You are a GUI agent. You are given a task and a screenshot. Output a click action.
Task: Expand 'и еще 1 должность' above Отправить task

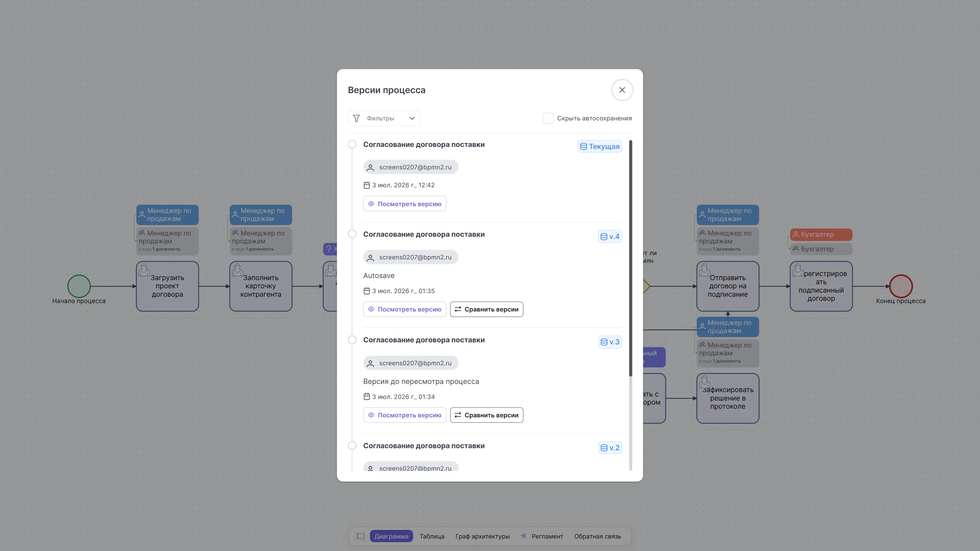click(x=720, y=249)
